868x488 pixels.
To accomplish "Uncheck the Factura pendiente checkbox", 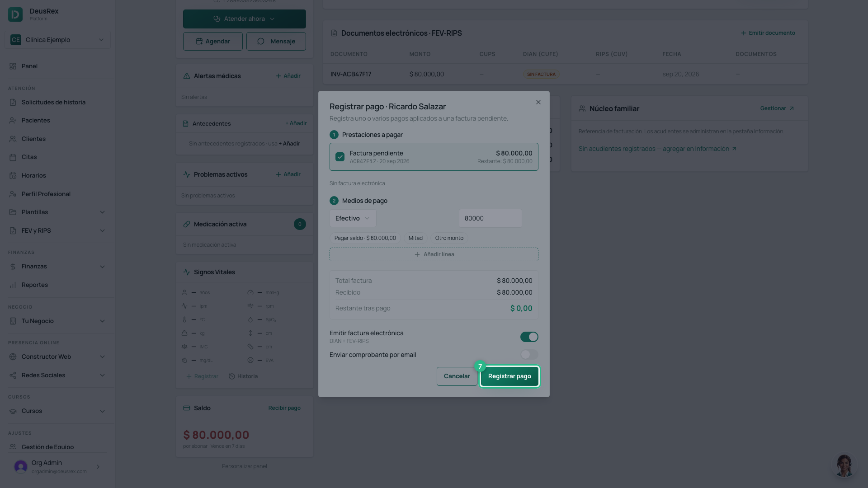I will (340, 157).
